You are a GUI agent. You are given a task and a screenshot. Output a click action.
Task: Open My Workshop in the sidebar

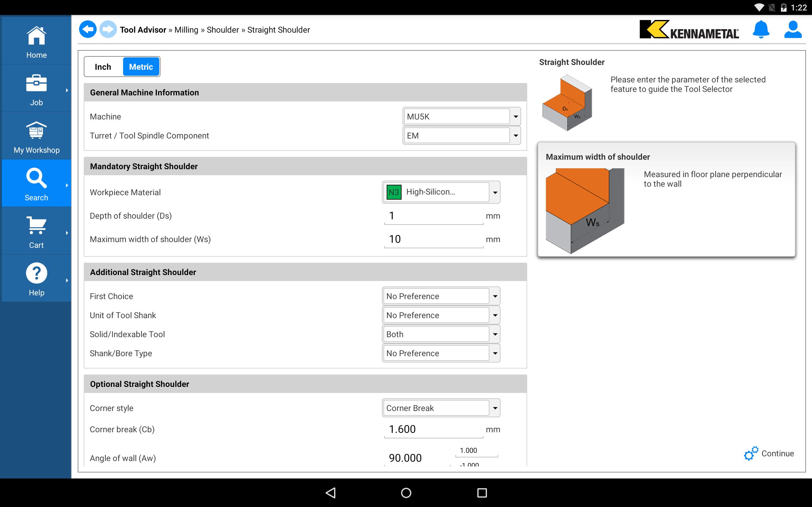(x=36, y=137)
